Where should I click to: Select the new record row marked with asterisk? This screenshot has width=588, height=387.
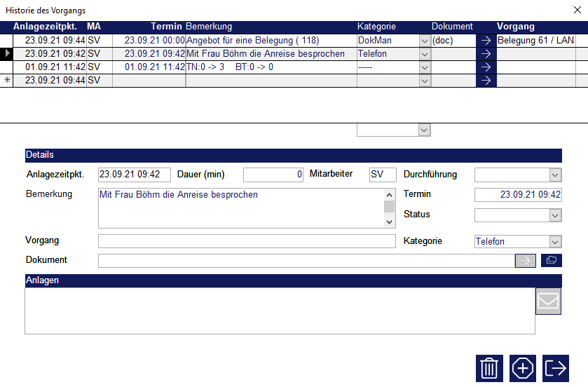(x=6, y=81)
